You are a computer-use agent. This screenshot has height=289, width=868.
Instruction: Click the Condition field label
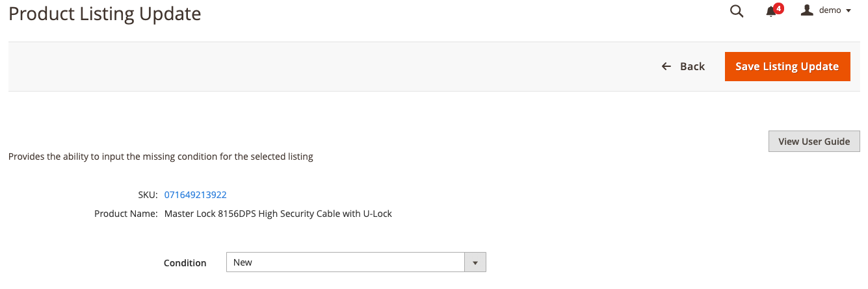185,263
